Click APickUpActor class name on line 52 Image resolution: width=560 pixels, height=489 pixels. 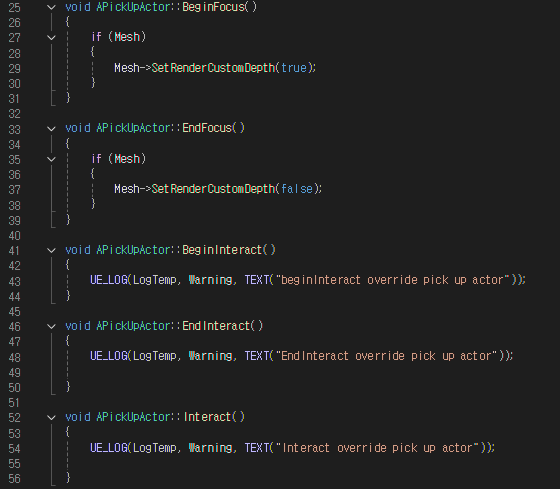(133, 417)
